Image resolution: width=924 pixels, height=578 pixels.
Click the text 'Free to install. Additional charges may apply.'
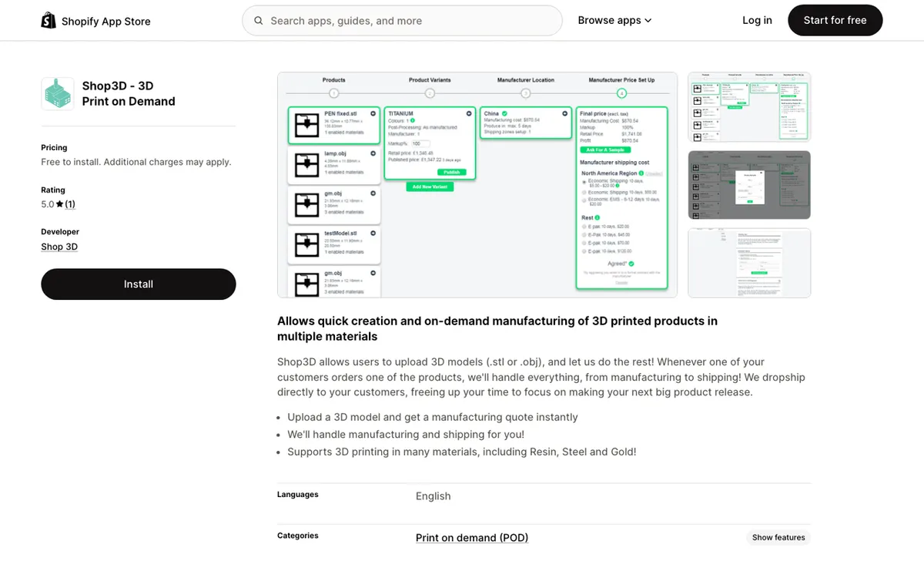pyautogui.click(x=136, y=162)
